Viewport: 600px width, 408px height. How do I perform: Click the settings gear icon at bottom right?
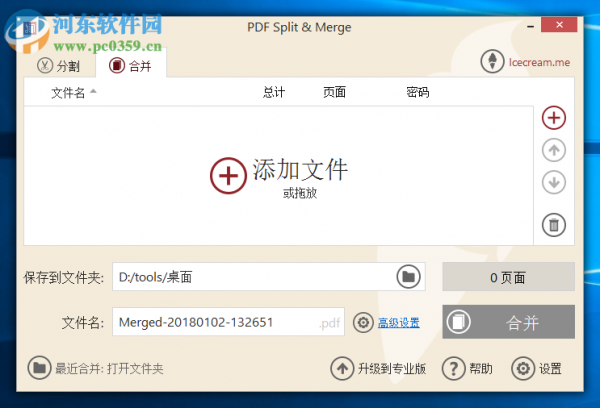click(523, 369)
